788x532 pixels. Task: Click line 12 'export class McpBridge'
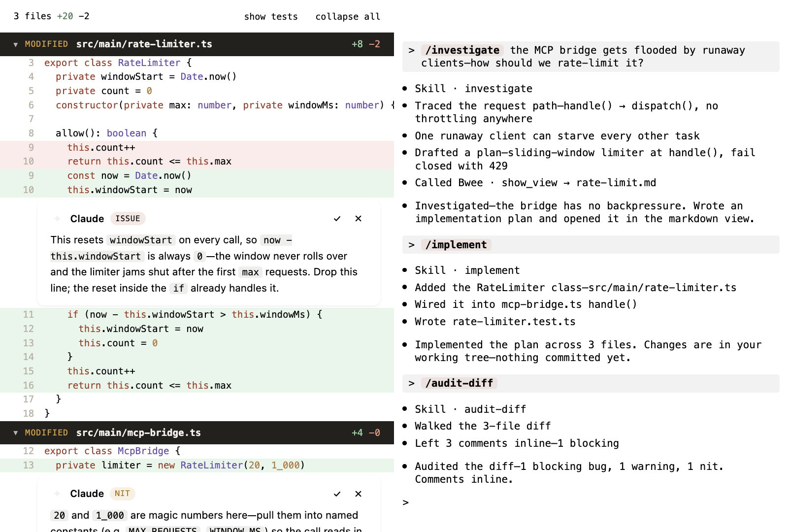click(197, 451)
